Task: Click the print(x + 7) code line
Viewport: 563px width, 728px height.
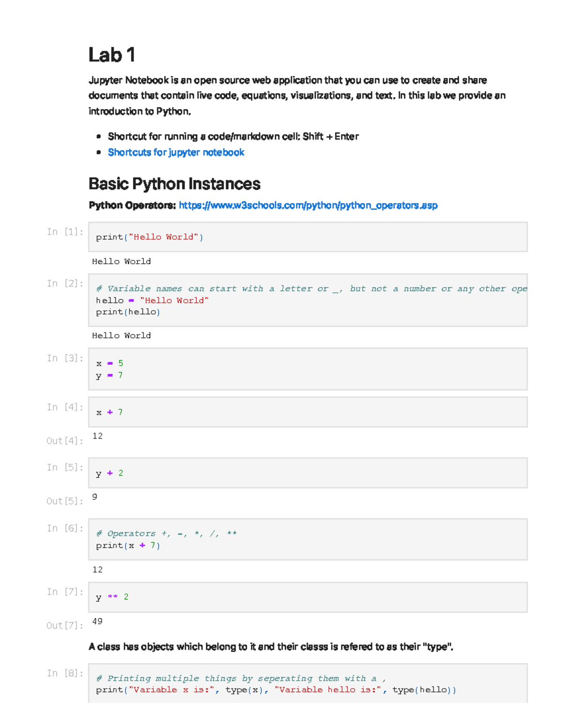Action: coord(128,546)
